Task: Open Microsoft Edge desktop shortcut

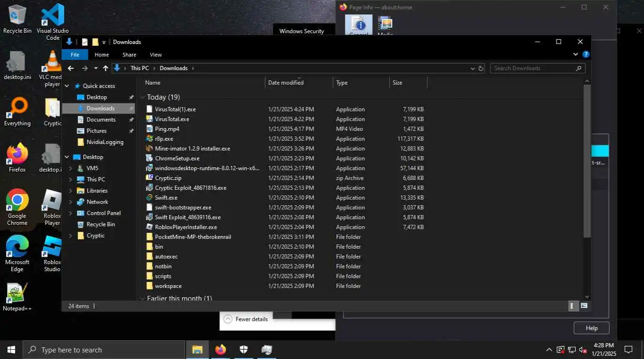Action: [17, 253]
